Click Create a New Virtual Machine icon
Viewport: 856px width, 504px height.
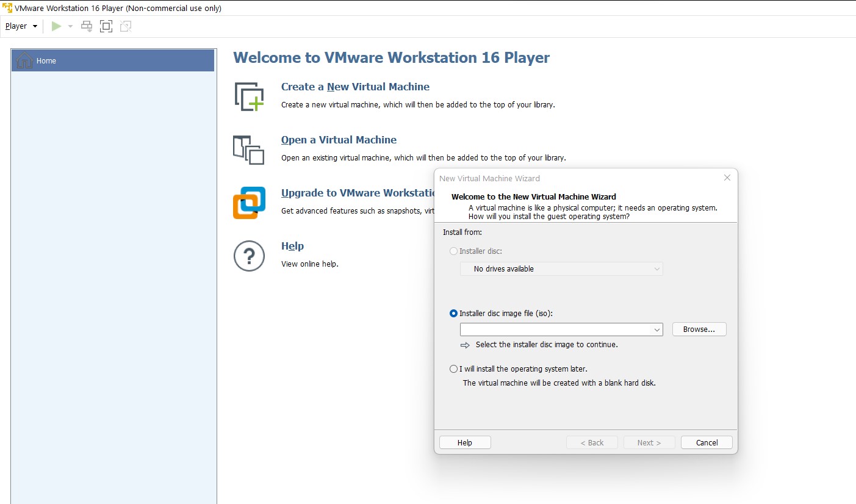[x=249, y=96]
